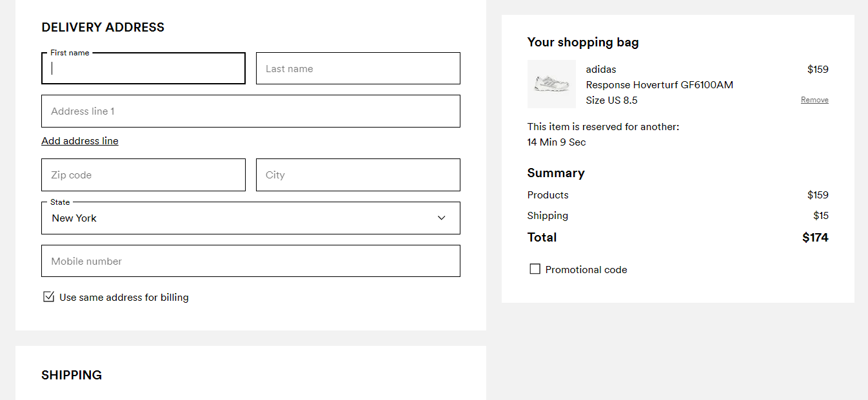
Task: Click Add address line link
Action: (80, 141)
